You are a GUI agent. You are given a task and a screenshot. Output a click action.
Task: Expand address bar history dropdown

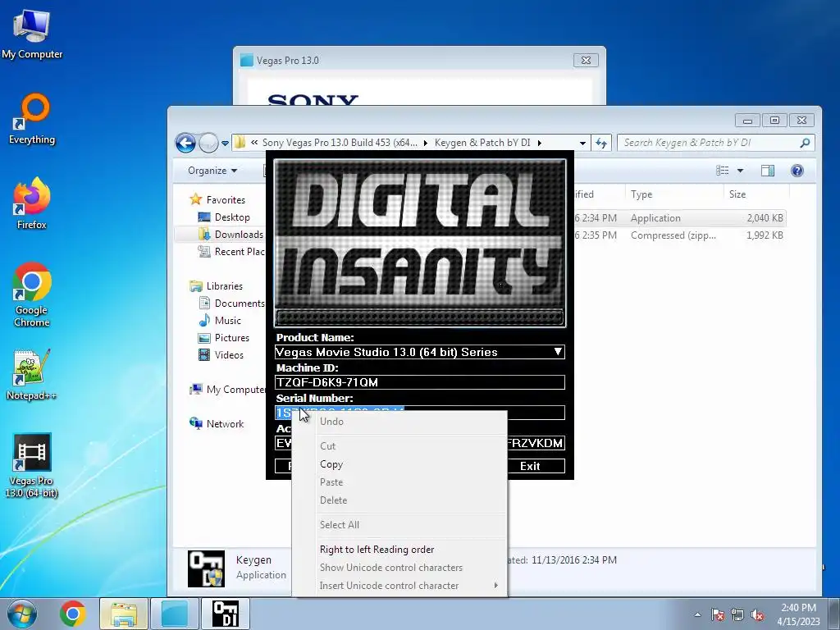click(582, 143)
